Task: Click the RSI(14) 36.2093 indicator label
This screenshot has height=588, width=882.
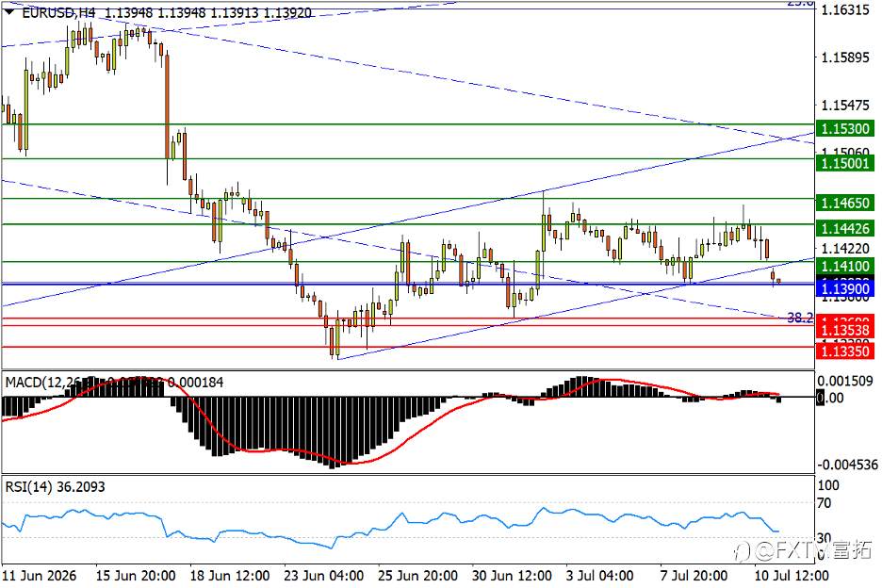Action: click(x=55, y=487)
